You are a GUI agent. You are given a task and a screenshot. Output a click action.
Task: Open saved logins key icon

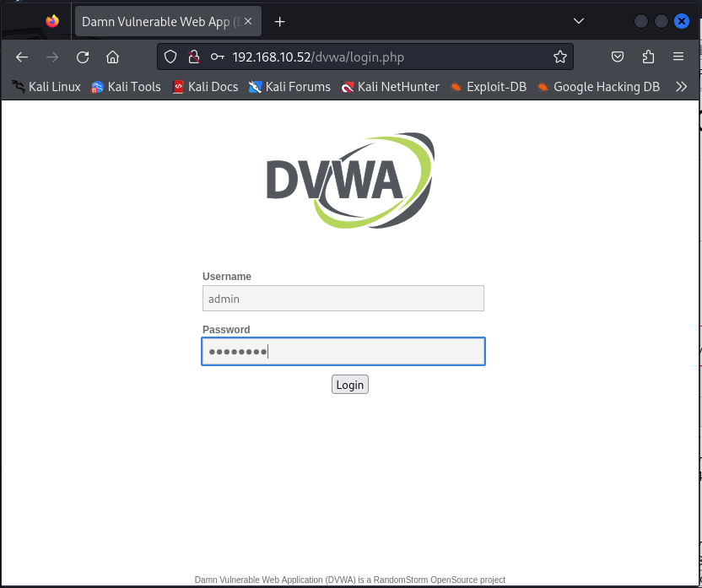pyautogui.click(x=218, y=57)
